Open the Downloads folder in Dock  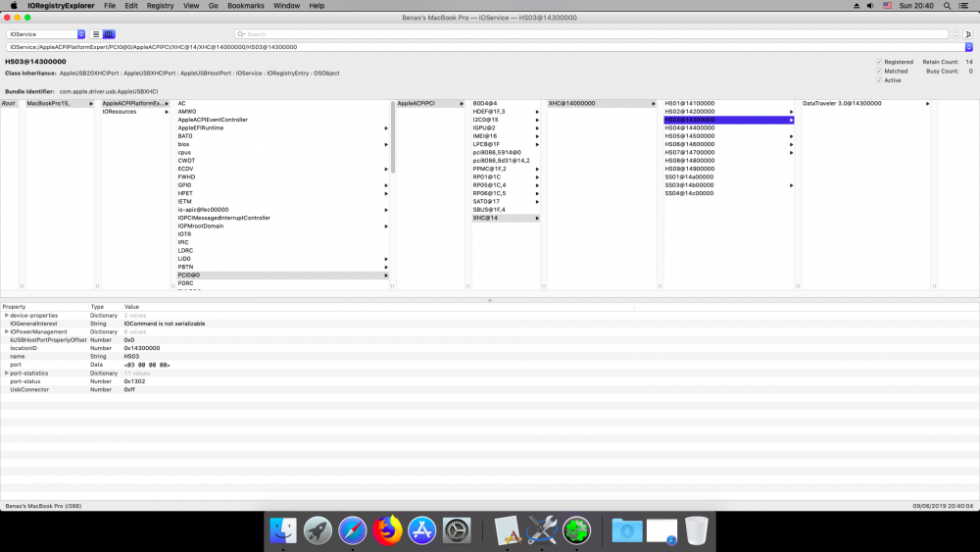pos(627,530)
